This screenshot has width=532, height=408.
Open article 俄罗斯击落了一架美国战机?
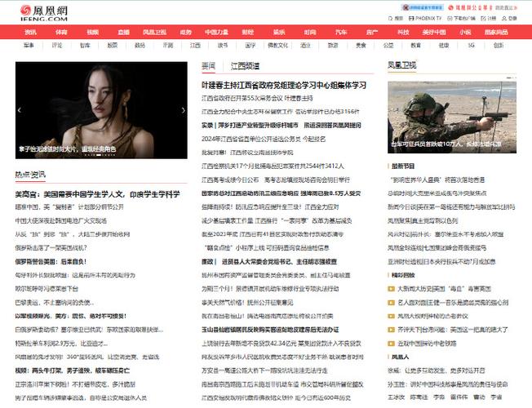[51, 248]
